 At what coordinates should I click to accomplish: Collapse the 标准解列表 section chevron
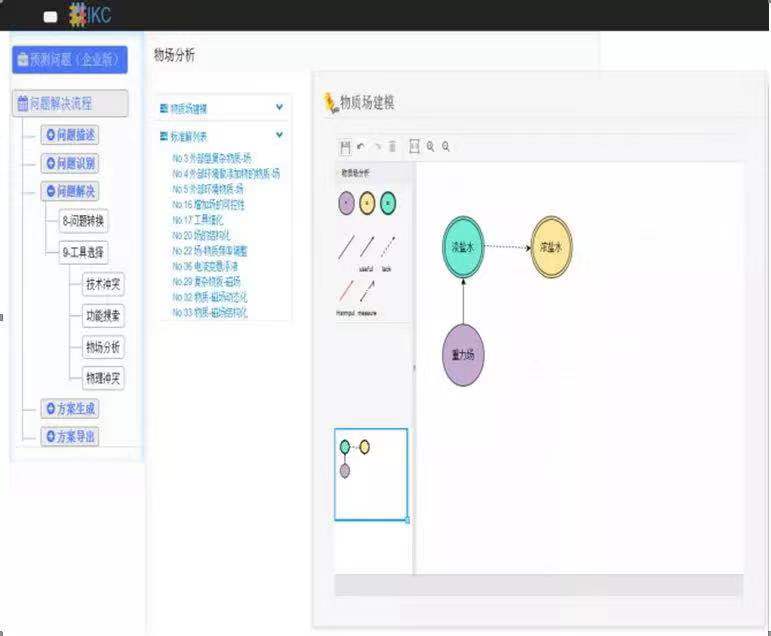pos(280,135)
